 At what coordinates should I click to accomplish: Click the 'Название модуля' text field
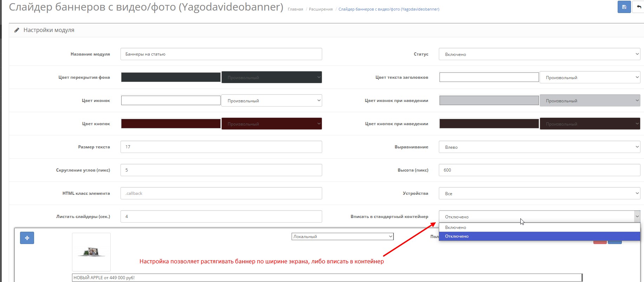pyautogui.click(x=221, y=54)
